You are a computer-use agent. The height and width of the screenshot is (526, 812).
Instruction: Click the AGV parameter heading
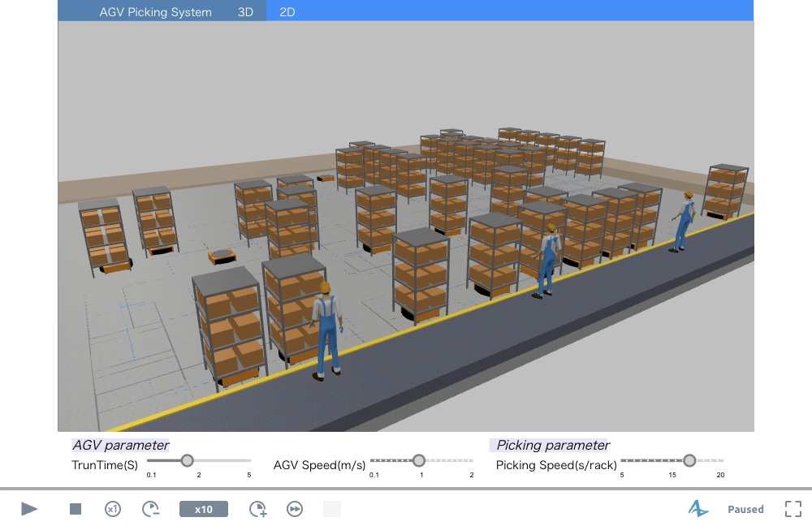[120, 445]
